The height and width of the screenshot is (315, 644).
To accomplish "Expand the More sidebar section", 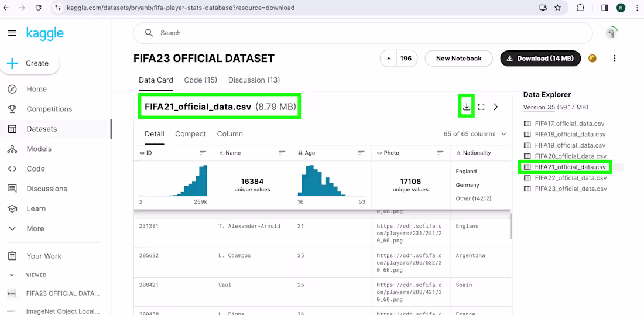I will click(35, 228).
